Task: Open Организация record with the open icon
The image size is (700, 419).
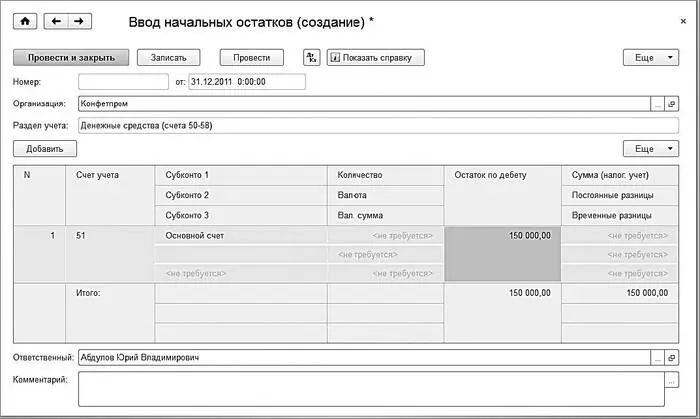Action: [671, 104]
